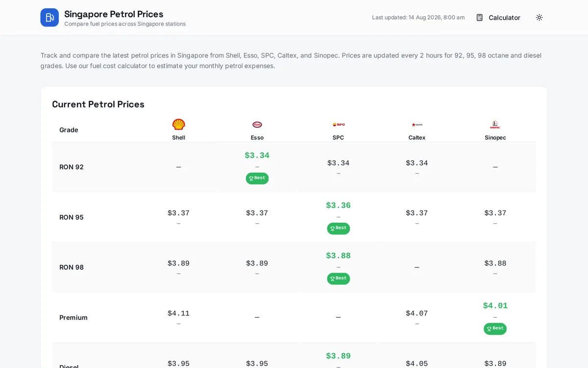The height and width of the screenshot is (368, 588).
Task: Click Caltex's $3.34 RON 92 price
Action: pyautogui.click(x=417, y=163)
